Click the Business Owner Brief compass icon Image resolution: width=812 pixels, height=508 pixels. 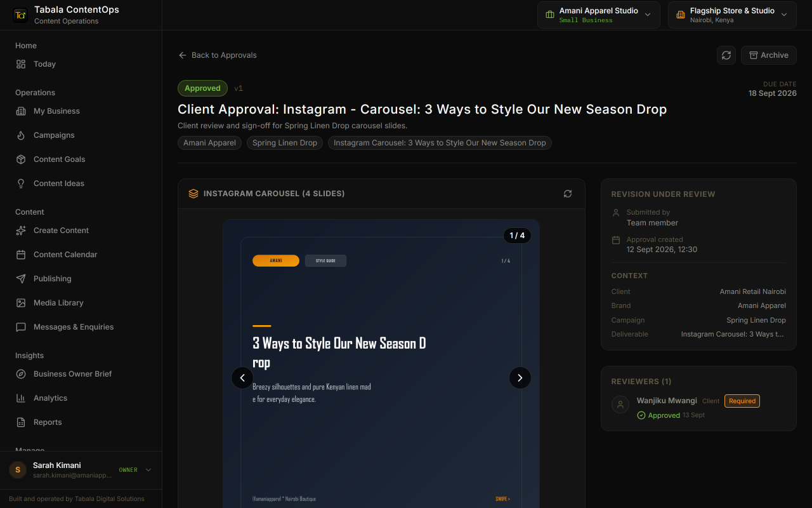coord(21,374)
